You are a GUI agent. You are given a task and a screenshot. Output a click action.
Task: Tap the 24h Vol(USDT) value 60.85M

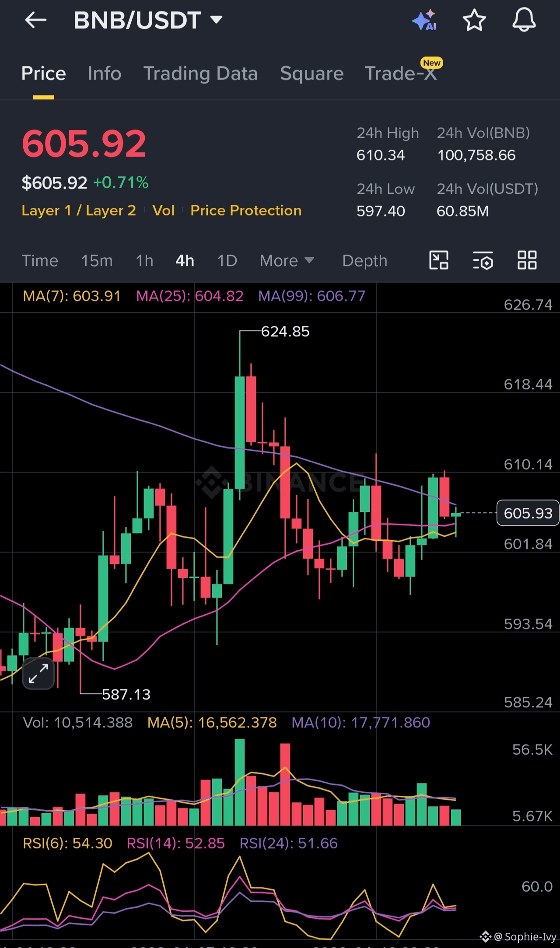click(x=463, y=211)
